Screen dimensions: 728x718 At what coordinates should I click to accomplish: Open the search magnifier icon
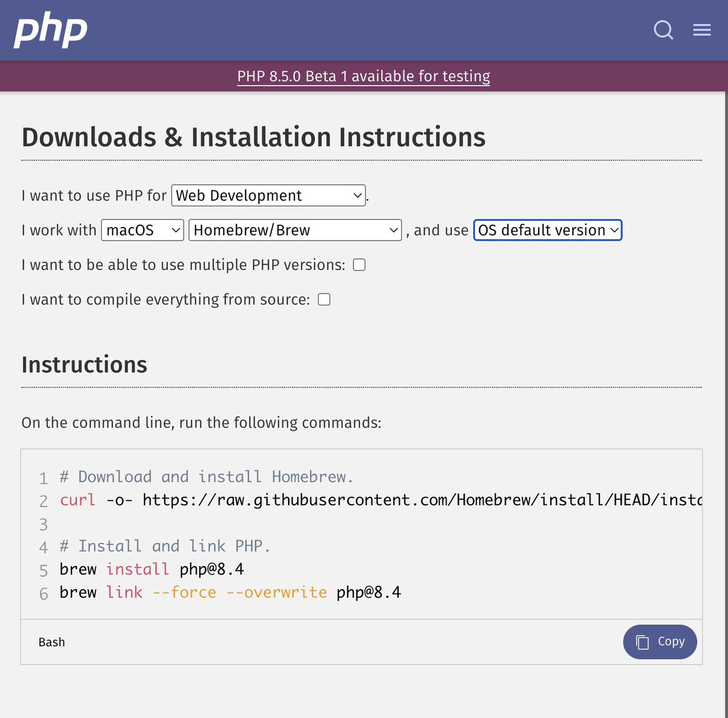663,30
